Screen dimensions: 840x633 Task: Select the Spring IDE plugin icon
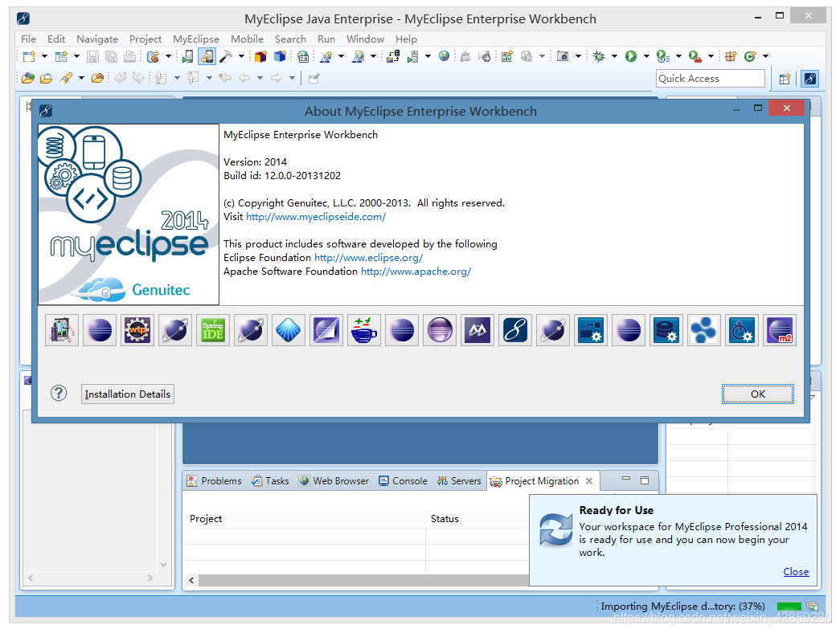[x=213, y=330]
